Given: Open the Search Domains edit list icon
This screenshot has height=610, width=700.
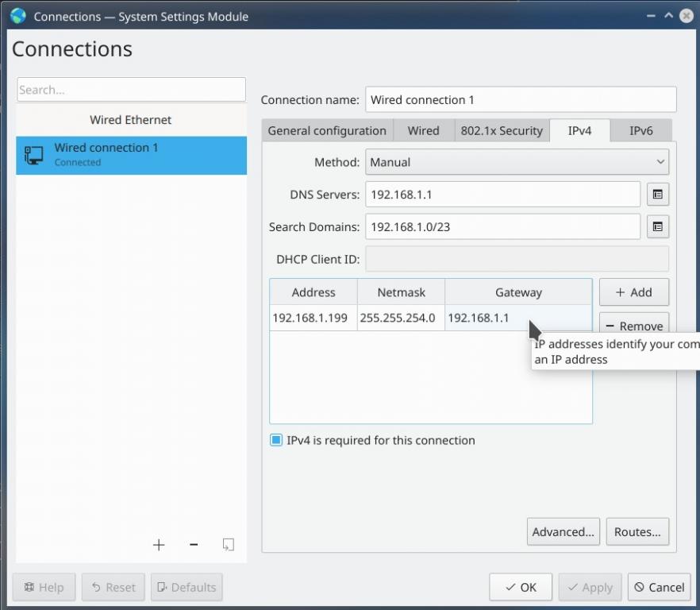Looking at the screenshot, I should [x=657, y=227].
